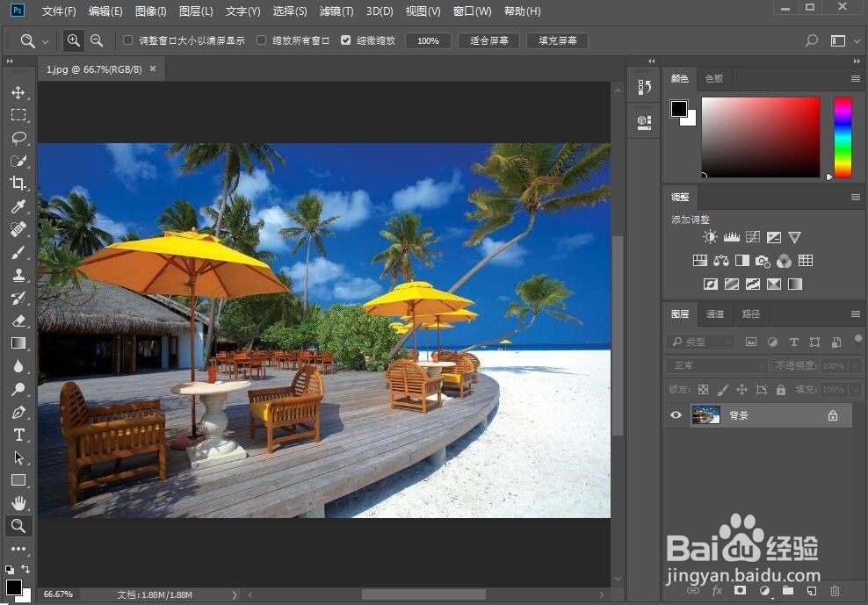This screenshot has height=605, width=868.
Task: Click the Zoom In mode button
Action: click(x=73, y=40)
